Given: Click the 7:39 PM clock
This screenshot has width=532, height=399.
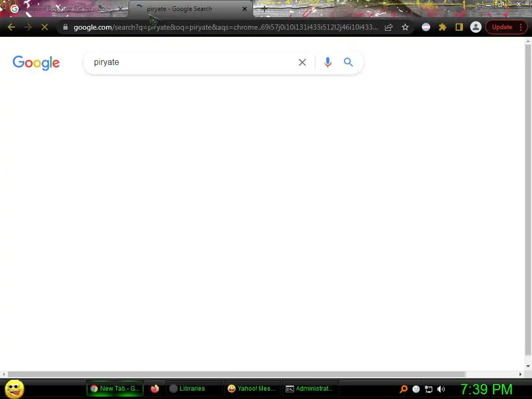Looking at the screenshot, I should (x=486, y=389).
